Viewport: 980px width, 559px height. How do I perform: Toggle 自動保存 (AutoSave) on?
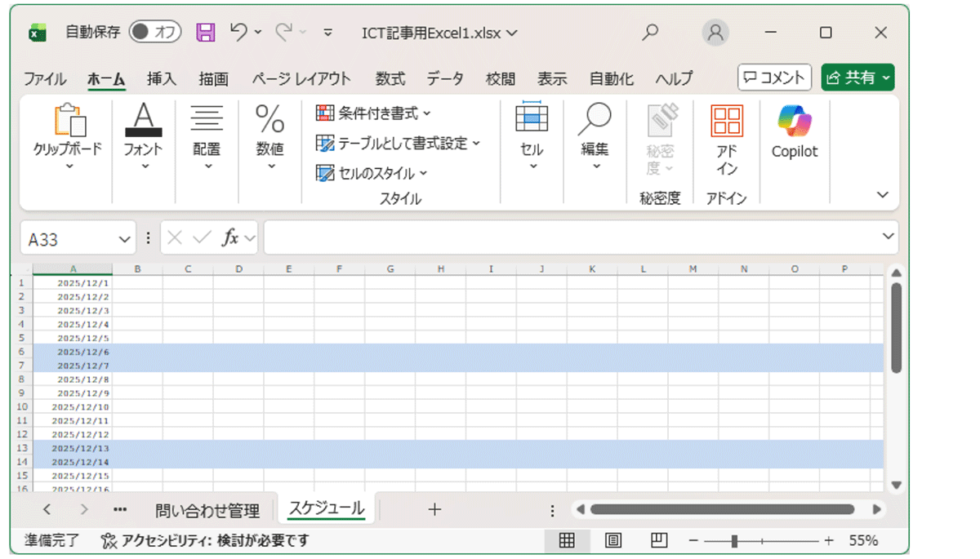click(157, 32)
